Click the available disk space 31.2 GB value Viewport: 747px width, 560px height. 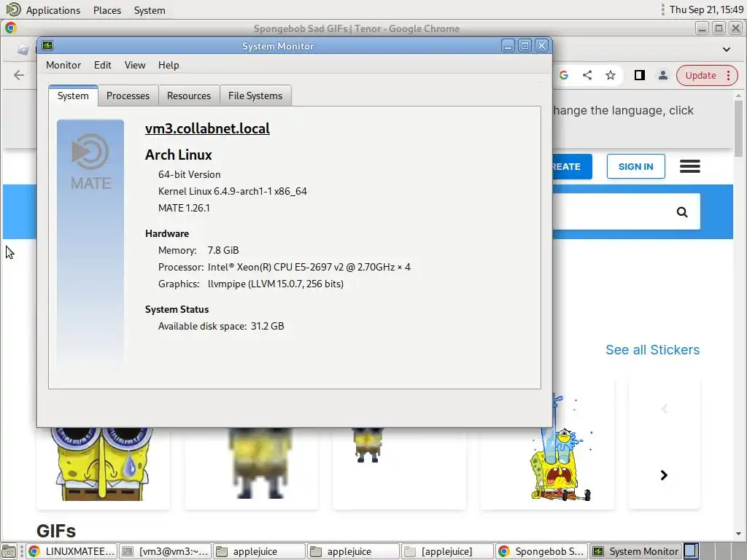(x=267, y=326)
